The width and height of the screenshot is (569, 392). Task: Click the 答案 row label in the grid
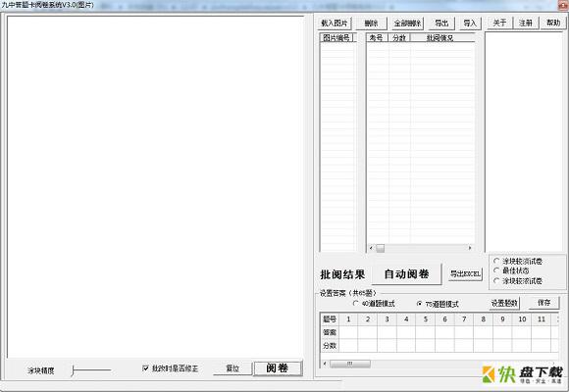click(330, 332)
